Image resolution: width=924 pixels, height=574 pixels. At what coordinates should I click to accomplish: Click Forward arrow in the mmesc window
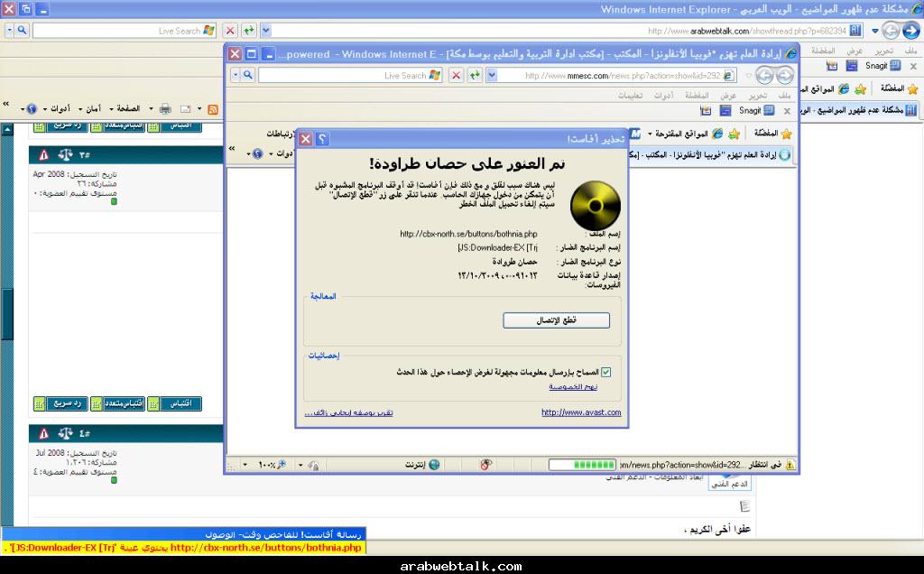[x=764, y=76]
